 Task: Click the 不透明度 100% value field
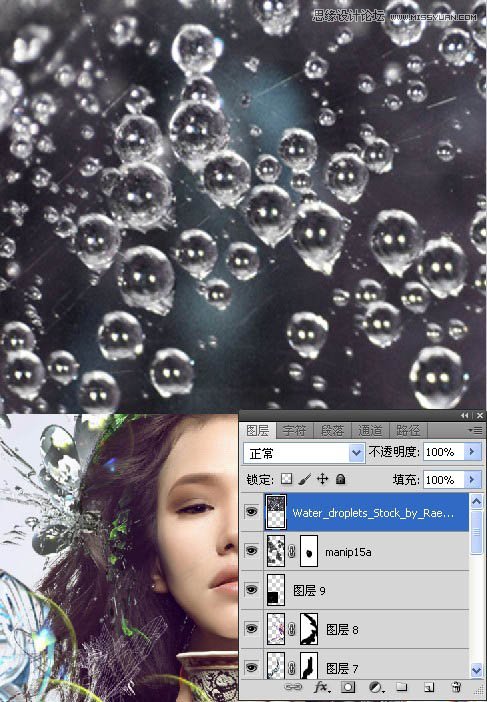click(444, 452)
